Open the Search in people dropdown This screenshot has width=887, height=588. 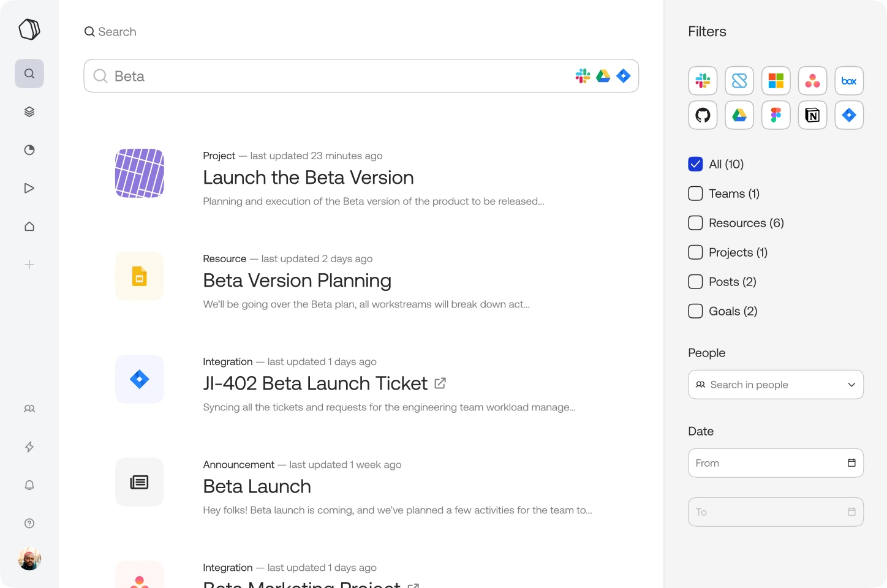point(776,385)
